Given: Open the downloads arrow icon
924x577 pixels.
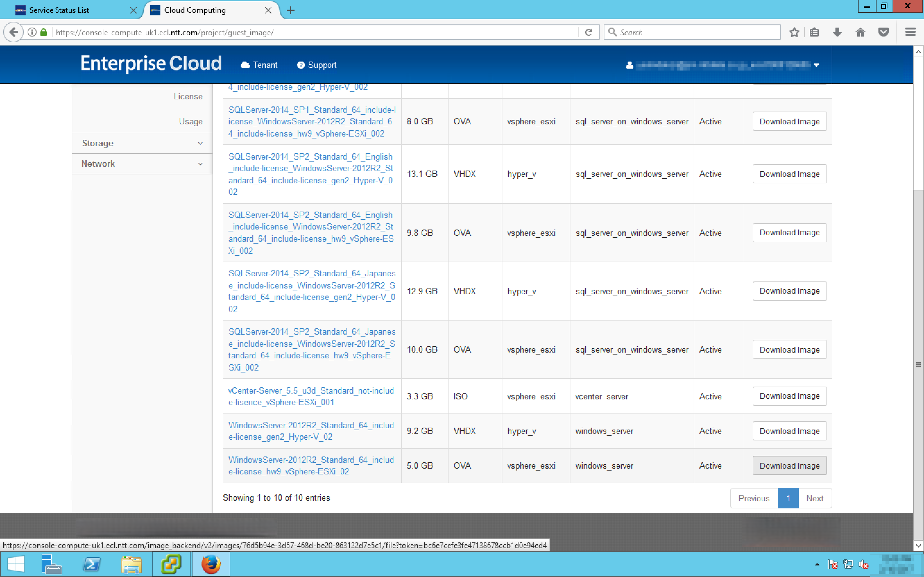Looking at the screenshot, I should (x=837, y=32).
